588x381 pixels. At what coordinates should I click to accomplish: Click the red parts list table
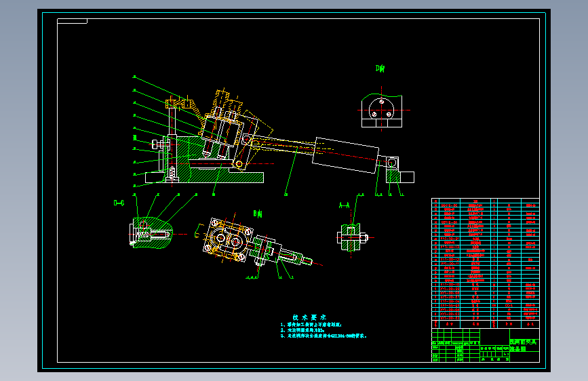(485, 263)
